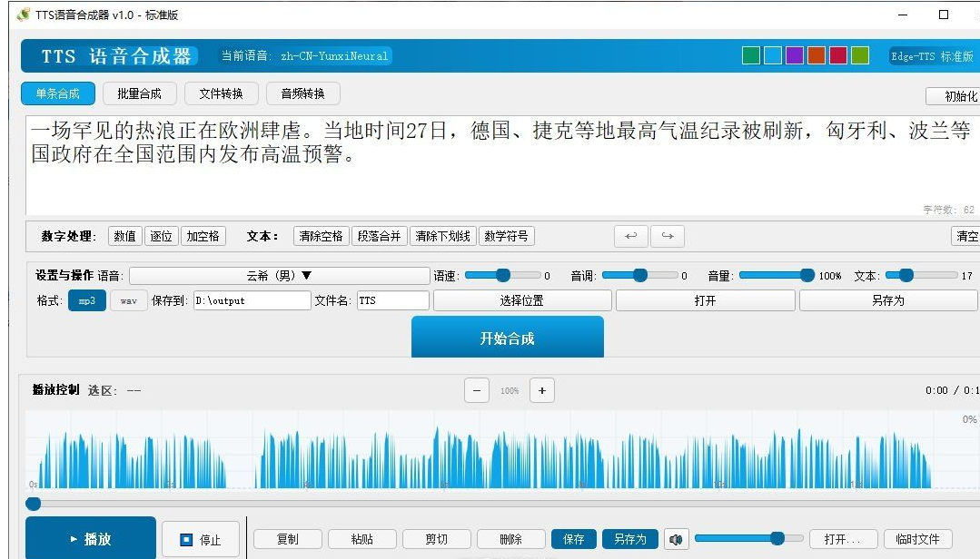Click the playback position slider handle
This screenshot has width=980, height=559.
(x=34, y=504)
